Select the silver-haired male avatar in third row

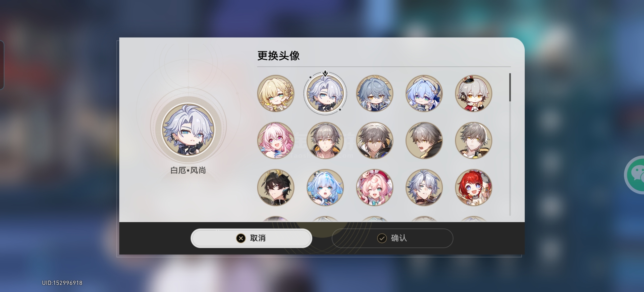pyautogui.click(x=424, y=187)
